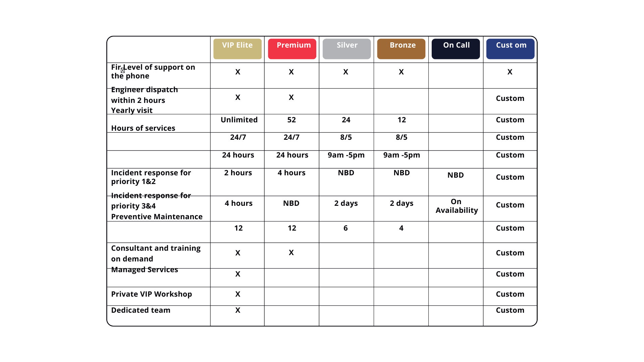Select the 9am -5pm cell under Silver
The height and width of the screenshot is (362, 644).
tap(346, 155)
